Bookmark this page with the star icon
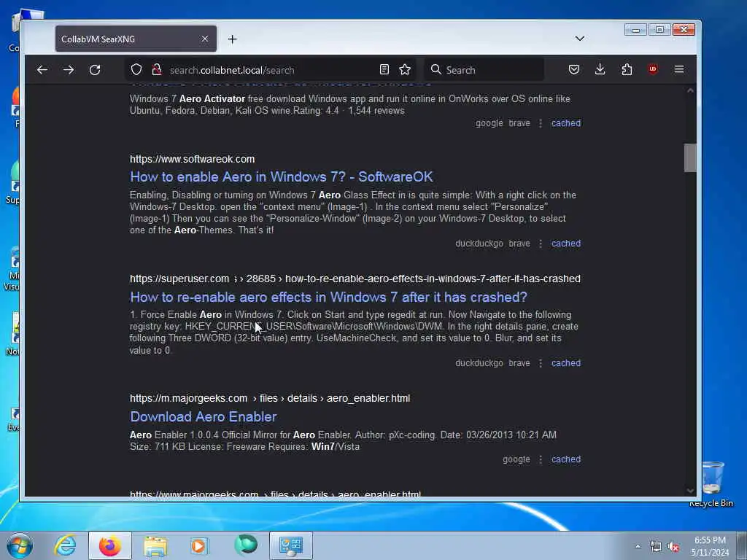 point(405,70)
